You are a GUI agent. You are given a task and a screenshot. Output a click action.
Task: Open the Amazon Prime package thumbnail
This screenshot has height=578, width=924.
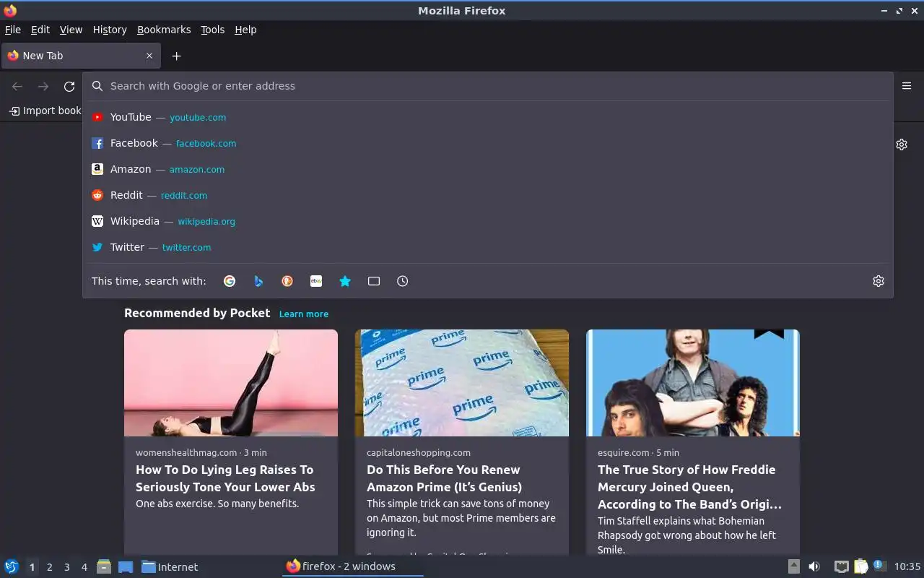pos(462,383)
